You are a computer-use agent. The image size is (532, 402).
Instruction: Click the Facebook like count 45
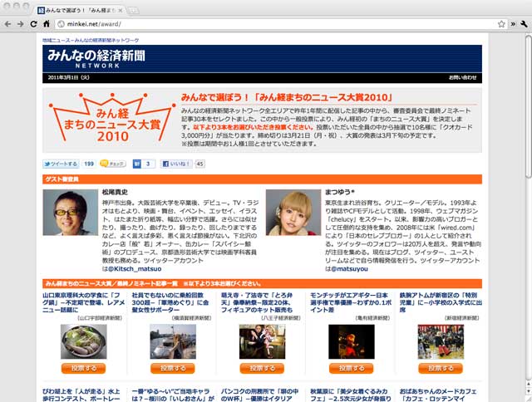click(x=200, y=164)
